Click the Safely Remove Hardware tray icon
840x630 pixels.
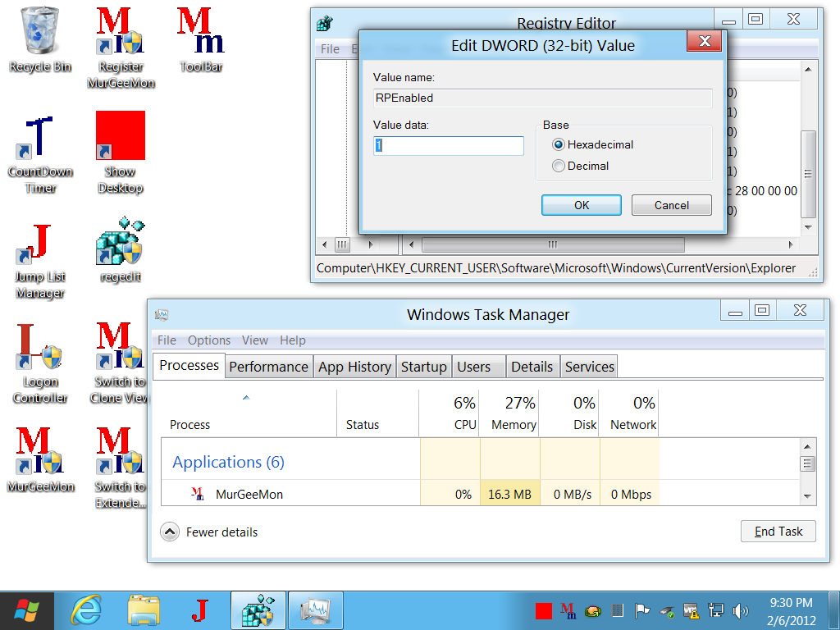[666, 610]
